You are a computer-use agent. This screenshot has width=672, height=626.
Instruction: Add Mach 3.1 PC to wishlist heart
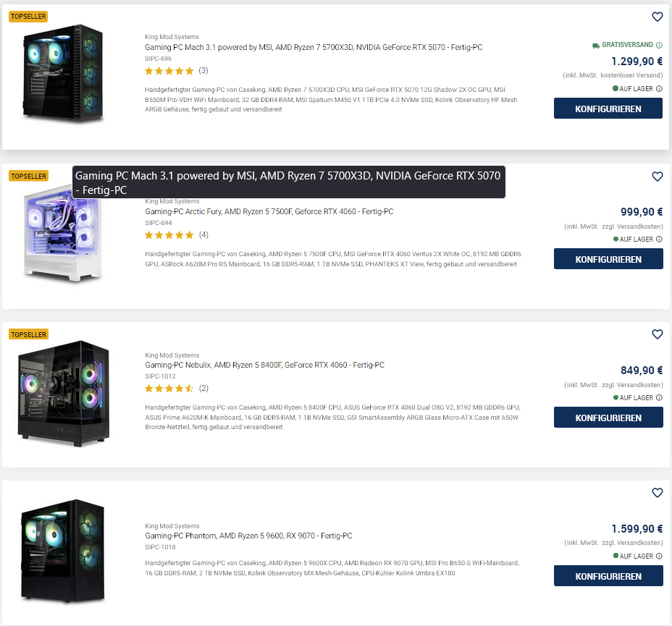coord(657,17)
